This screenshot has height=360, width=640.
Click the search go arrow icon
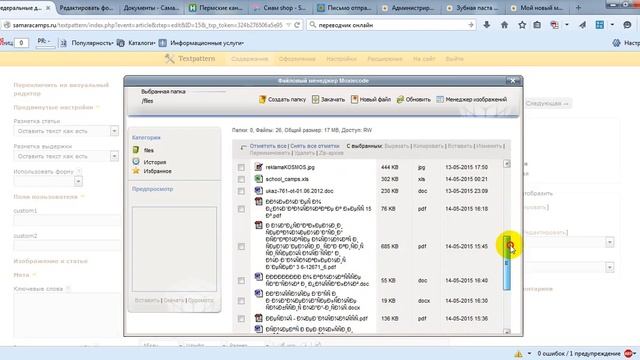click(471, 25)
